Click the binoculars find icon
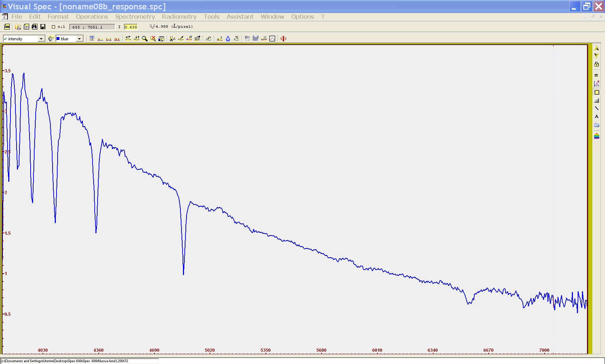605x364 pixels. [x=35, y=27]
